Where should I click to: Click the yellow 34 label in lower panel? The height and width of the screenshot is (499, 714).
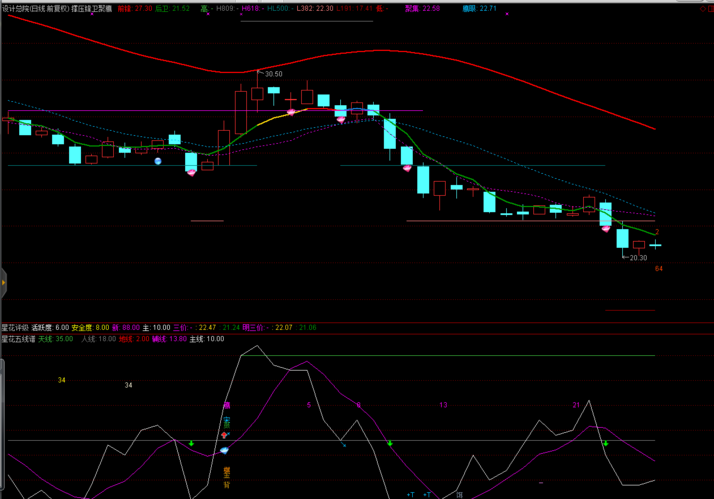(x=61, y=380)
